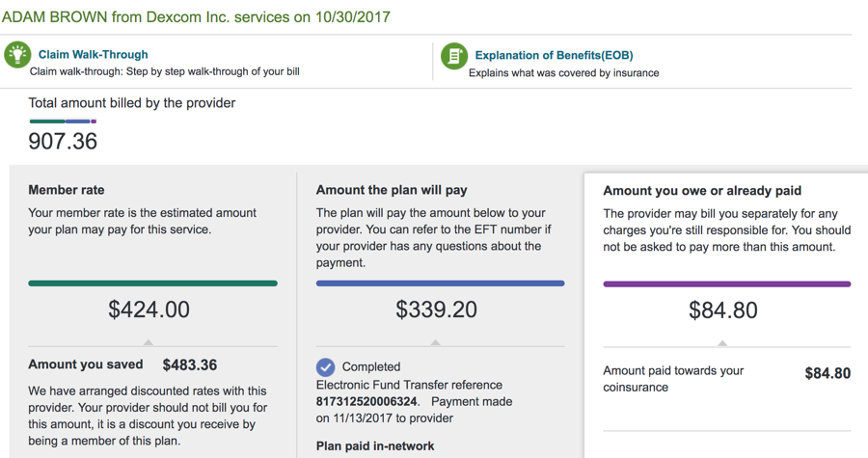
Task: Collapse the triangle pointer under $84.80
Action: (722, 343)
